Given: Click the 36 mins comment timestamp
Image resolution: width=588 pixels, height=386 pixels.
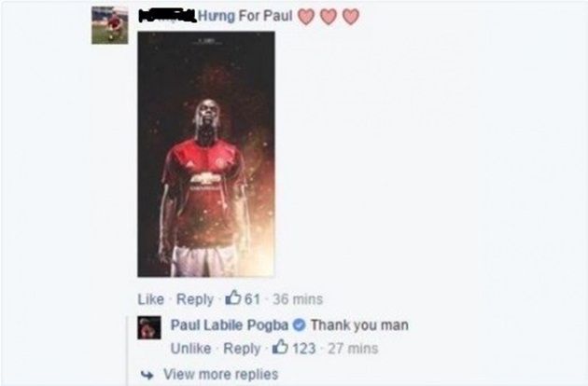Looking at the screenshot, I should (x=298, y=299).
